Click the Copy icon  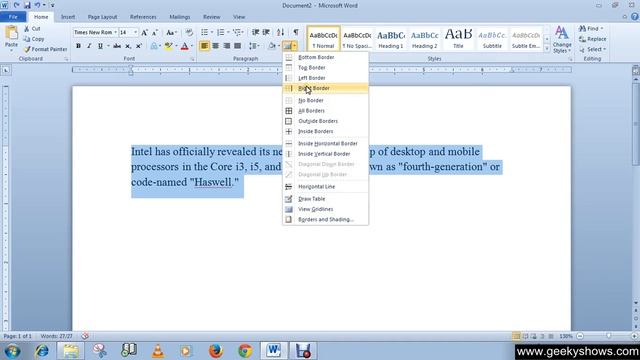click(x=27, y=39)
